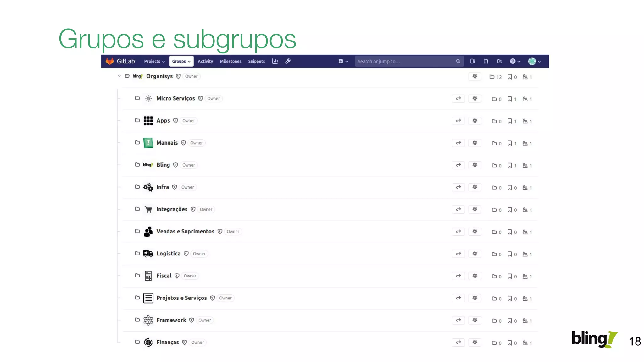Leave the Micro Serviços group

pos(458,99)
